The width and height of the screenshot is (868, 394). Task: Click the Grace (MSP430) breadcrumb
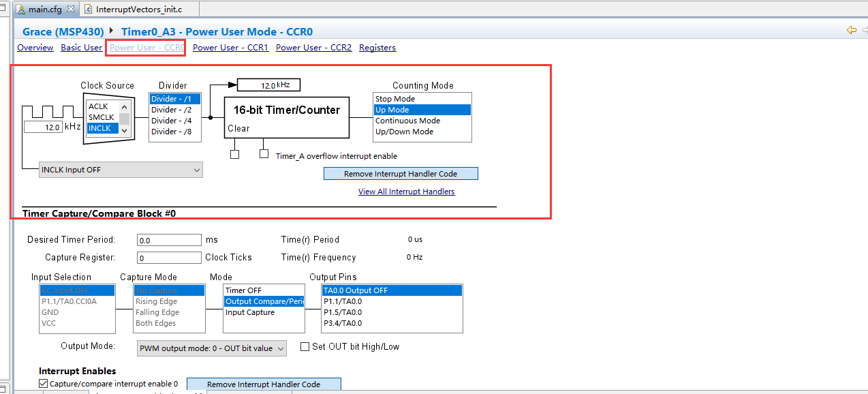pos(63,32)
